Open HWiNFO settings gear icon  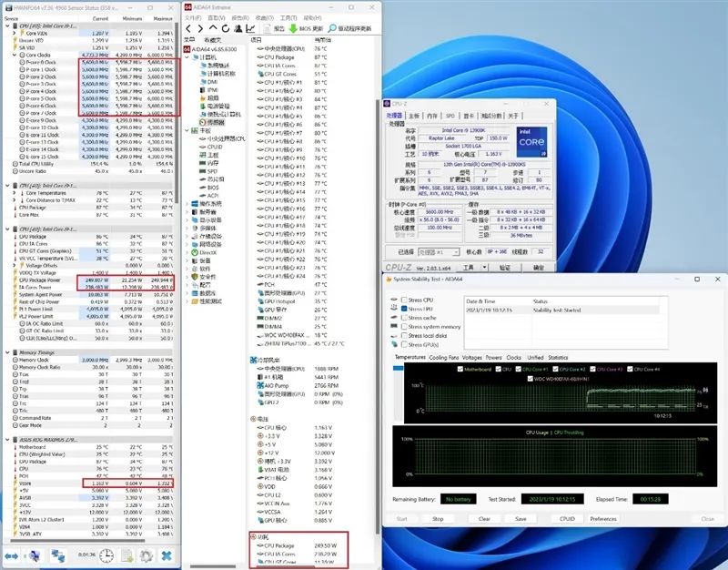pyautogui.click(x=147, y=555)
